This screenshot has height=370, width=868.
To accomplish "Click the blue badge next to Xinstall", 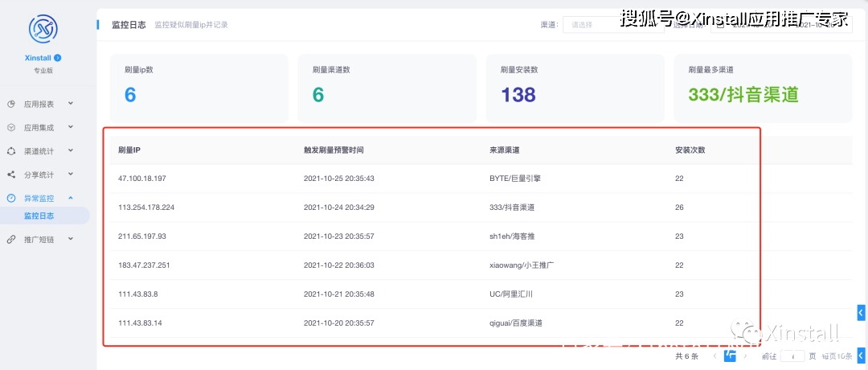I will 58,58.
